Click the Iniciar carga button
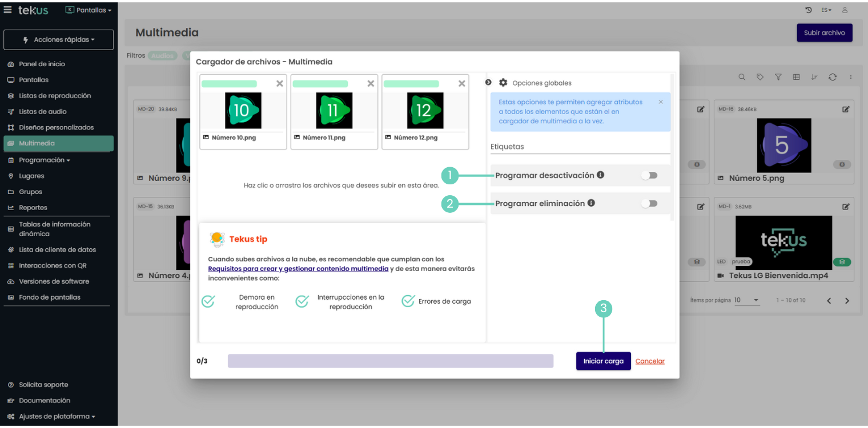Image resolution: width=868 pixels, height=428 pixels. [x=603, y=361]
